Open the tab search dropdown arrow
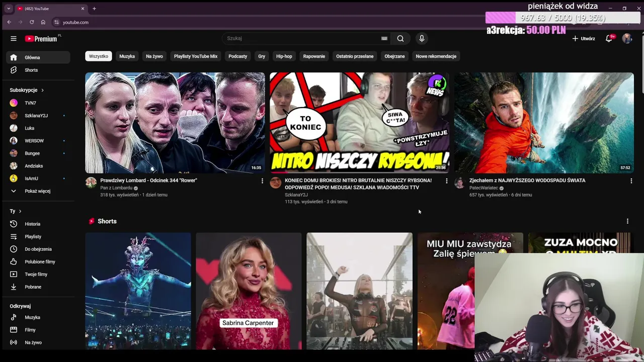This screenshot has height=362, width=644. click(9, 9)
